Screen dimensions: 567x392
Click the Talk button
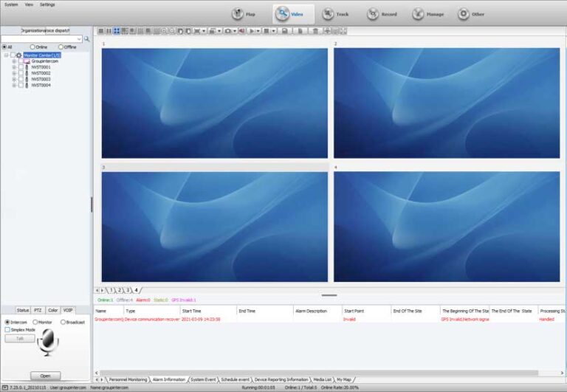[20, 339]
